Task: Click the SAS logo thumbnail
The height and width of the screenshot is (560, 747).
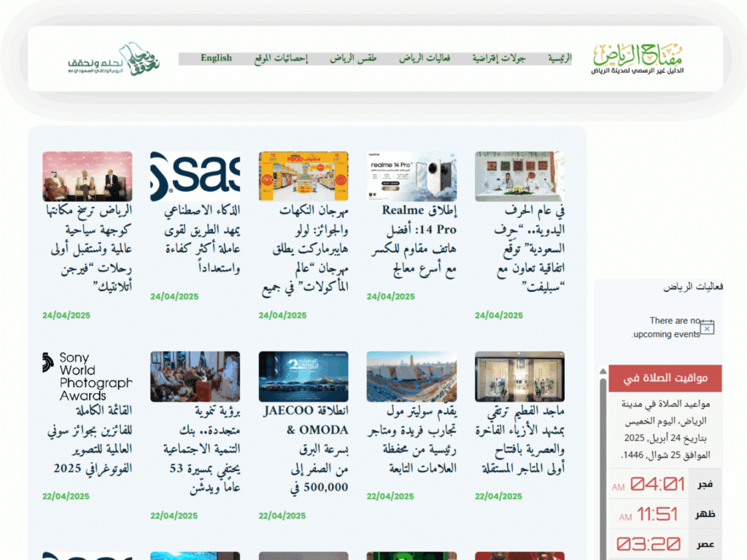Action: 195,175
